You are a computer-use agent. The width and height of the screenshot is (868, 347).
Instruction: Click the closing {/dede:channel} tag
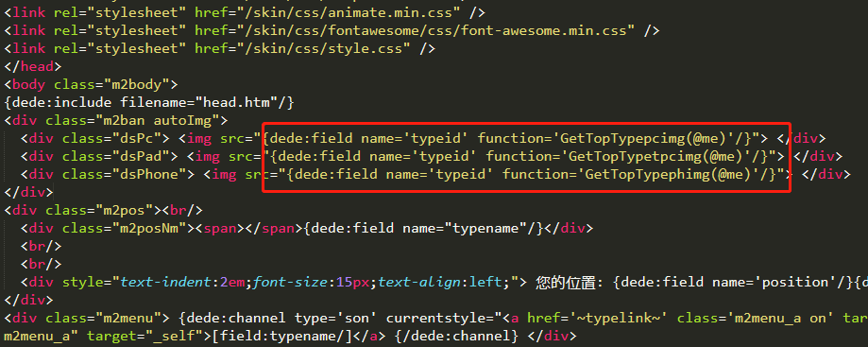(457, 336)
